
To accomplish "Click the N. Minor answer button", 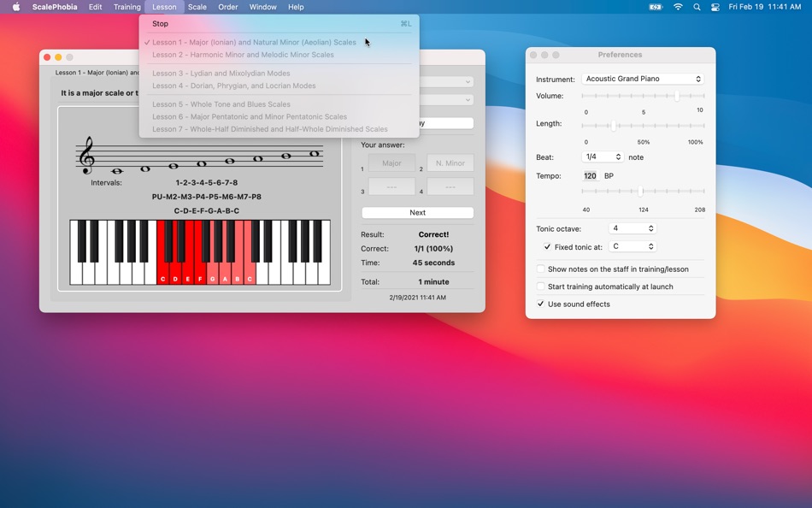I will [450, 162].
